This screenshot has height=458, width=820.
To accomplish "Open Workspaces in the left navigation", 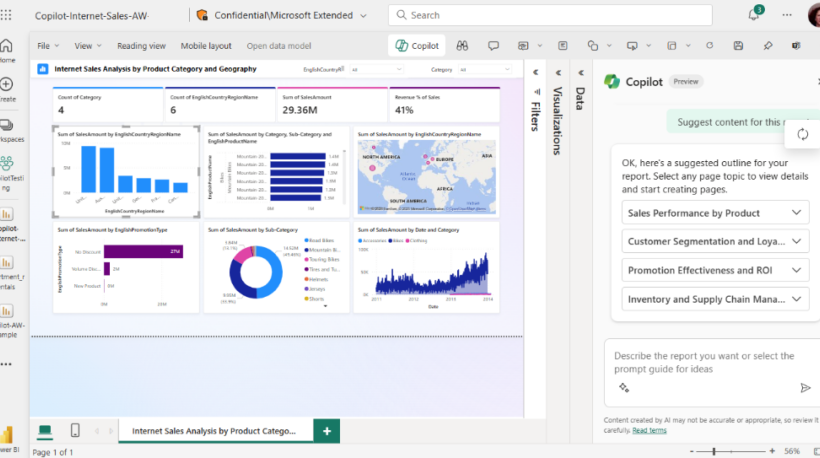I will tap(8, 130).
